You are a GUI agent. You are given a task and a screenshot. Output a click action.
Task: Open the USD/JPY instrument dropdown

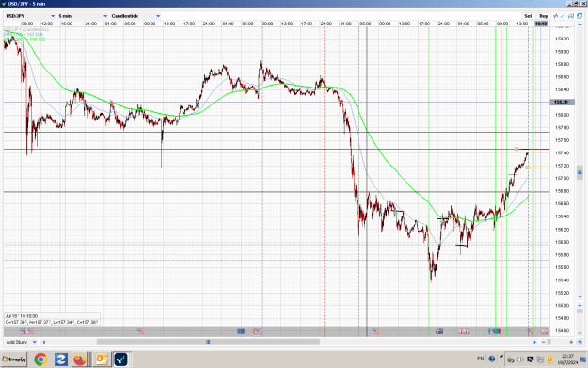click(30, 16)
